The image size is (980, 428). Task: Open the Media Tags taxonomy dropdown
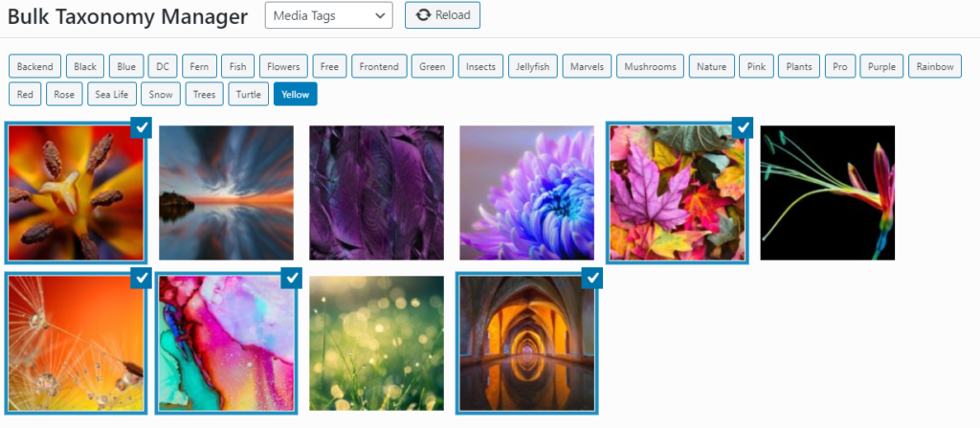tap(329, 15)
